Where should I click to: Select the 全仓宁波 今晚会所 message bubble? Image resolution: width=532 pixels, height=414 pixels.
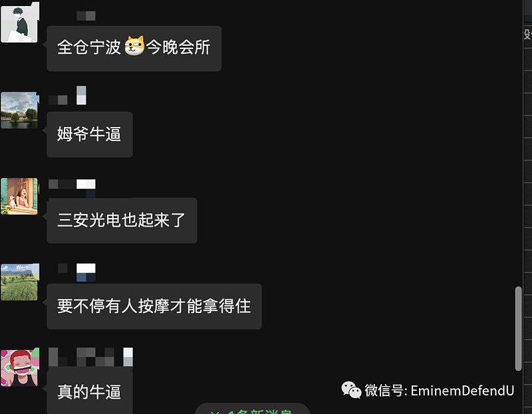click(134, 49)
